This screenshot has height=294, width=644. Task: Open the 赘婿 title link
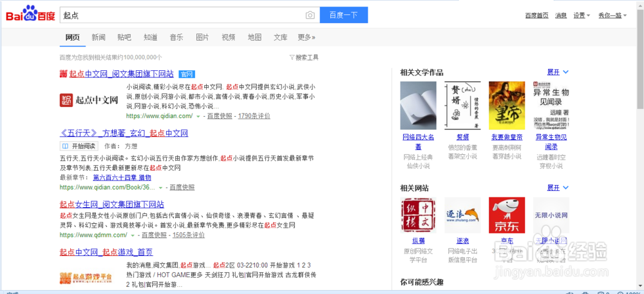pyautogui.click(x=462, y=137)
